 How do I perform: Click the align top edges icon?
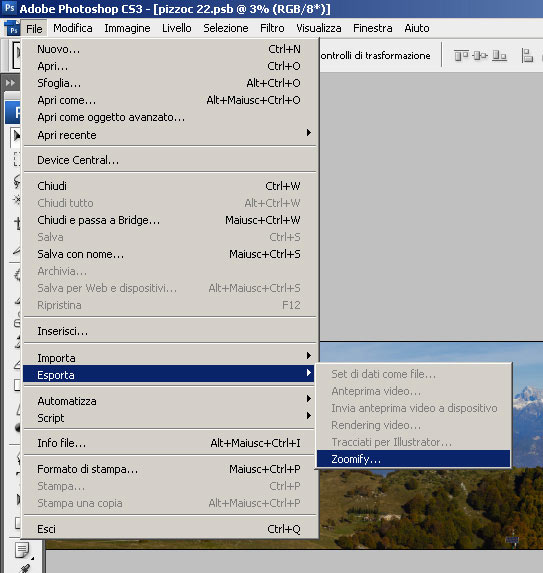461,56
